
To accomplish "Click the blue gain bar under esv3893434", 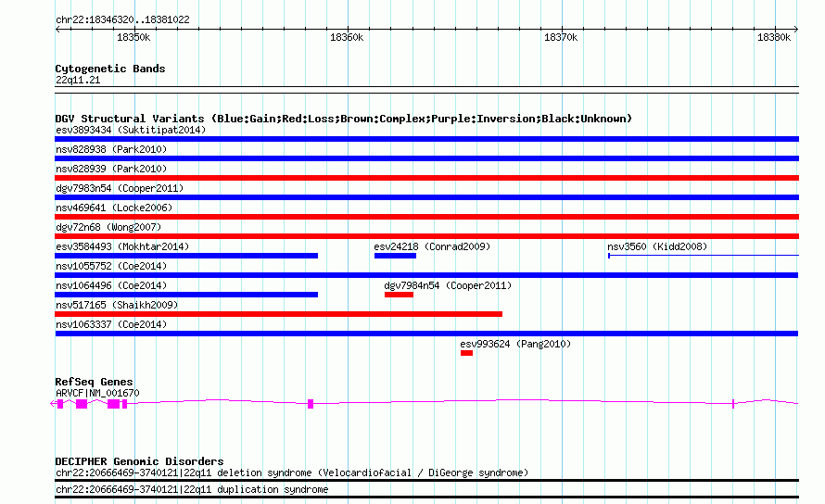I will coord(426,139).
